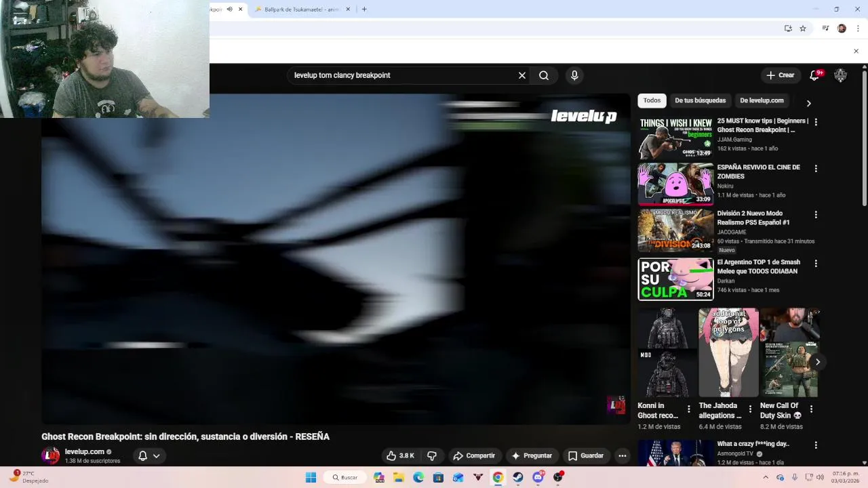Dismiss the bar with the X below toolbar

856,51
